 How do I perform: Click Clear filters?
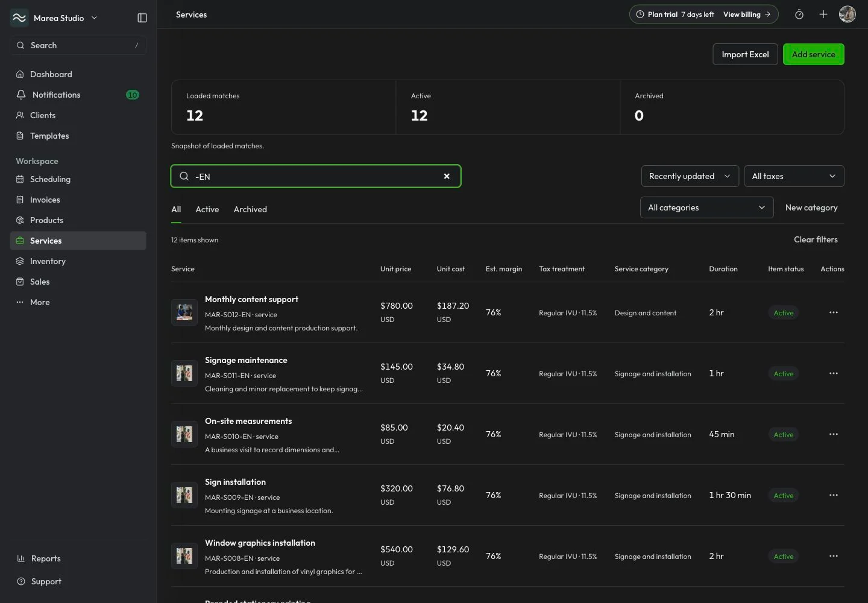(816, 239)
